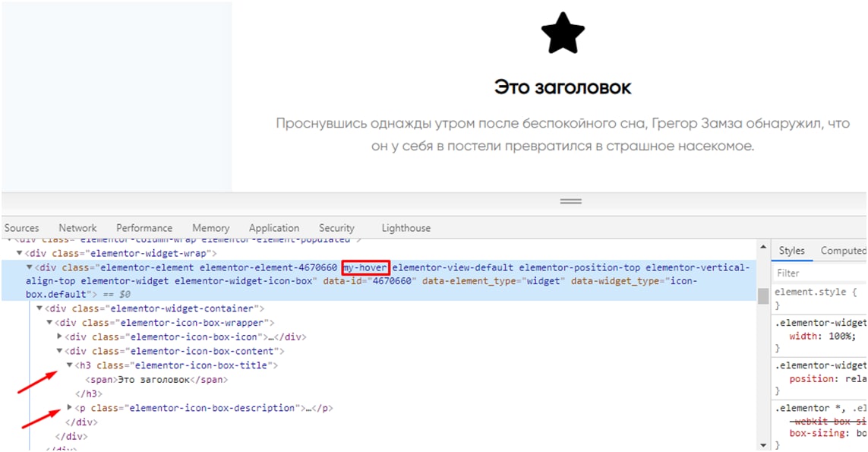Collapse the elementor-widget-wrap div node

pyautogui.click(x=20, y=253)
